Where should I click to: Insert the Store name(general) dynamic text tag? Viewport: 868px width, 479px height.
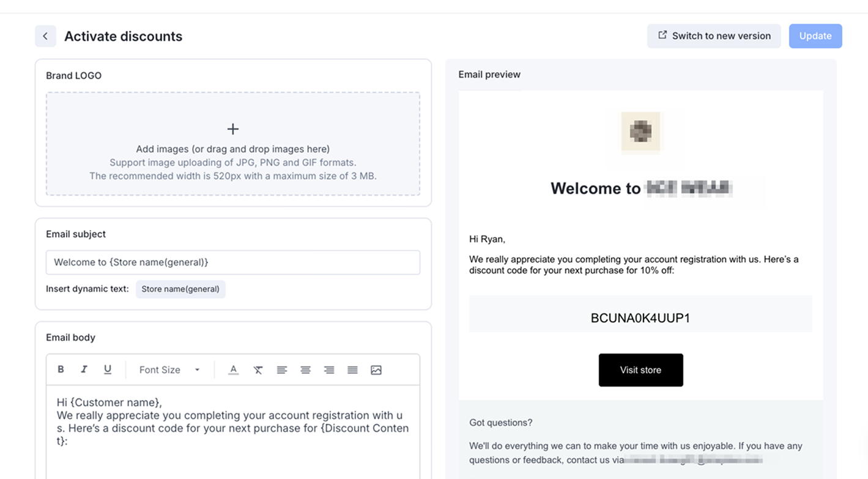click(180, 289)
